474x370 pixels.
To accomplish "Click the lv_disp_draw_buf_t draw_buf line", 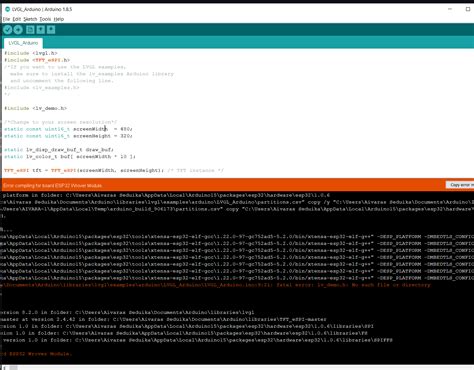I will (x=59, y=150).
